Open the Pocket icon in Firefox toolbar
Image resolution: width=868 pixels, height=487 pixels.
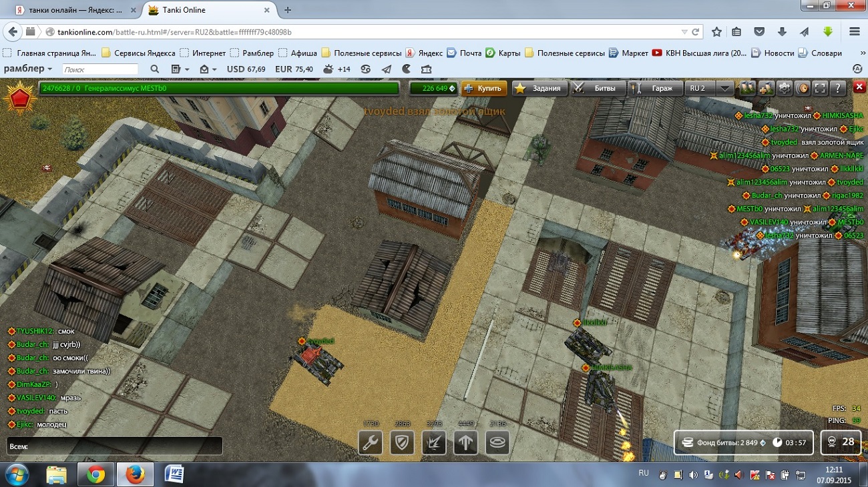point(759,31)
